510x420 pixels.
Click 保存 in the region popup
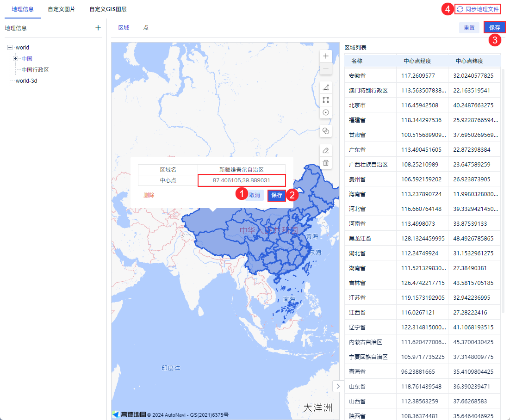point(276,195)
